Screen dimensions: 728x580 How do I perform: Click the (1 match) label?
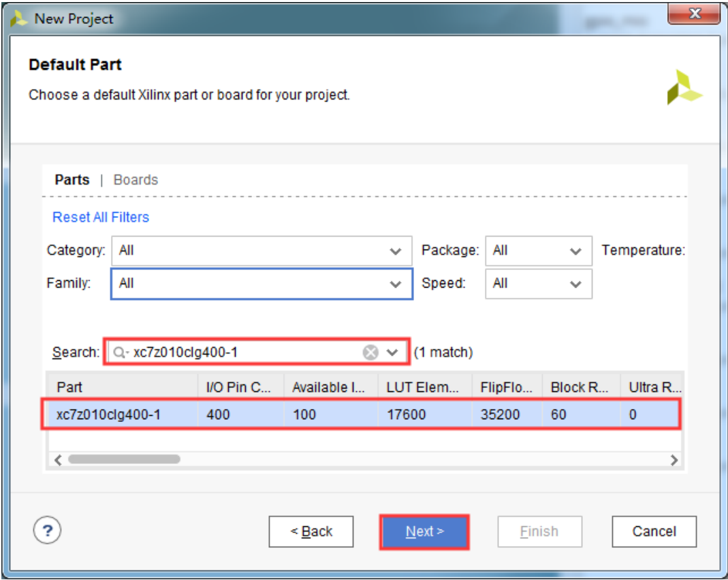point(443,353)
